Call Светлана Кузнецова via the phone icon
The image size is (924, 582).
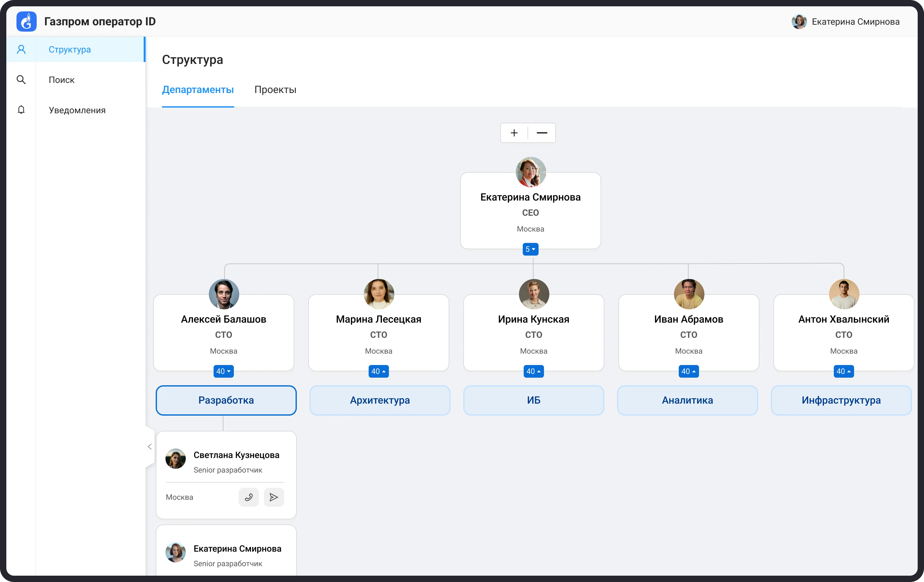coord(249,497)
